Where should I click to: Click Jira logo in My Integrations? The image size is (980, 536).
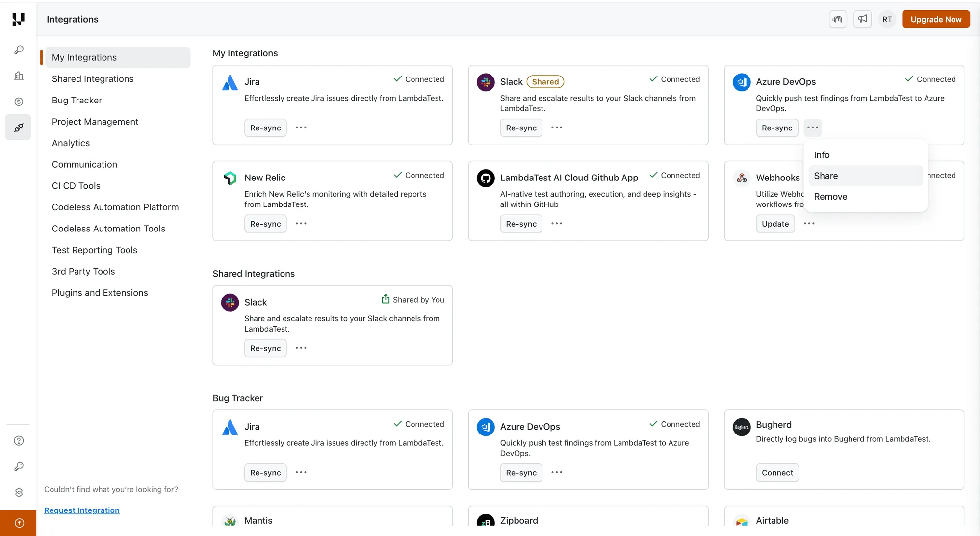coord(230,82)
